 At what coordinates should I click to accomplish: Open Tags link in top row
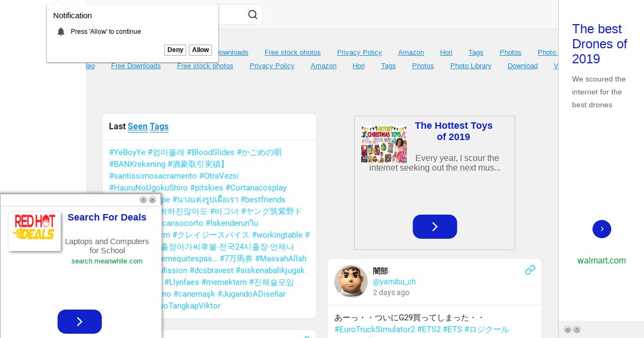[x=476, y=52]
